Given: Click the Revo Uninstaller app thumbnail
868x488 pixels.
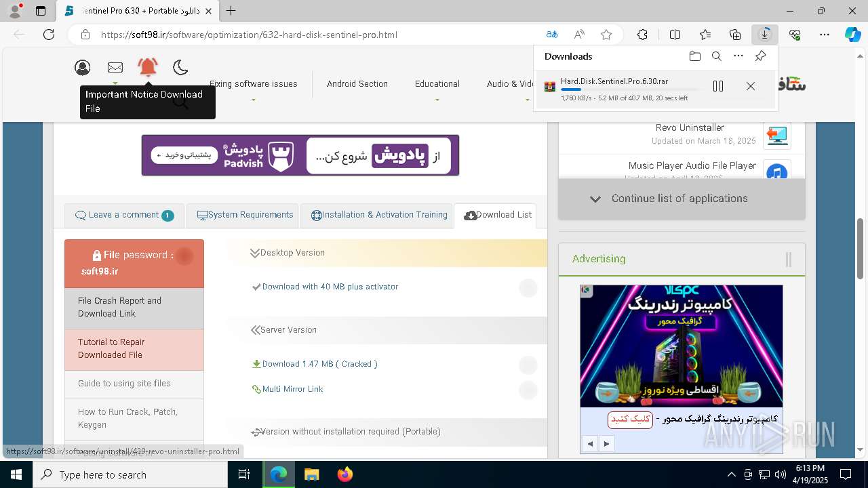Looking at the screenshot, I should (x=777, y=135).
